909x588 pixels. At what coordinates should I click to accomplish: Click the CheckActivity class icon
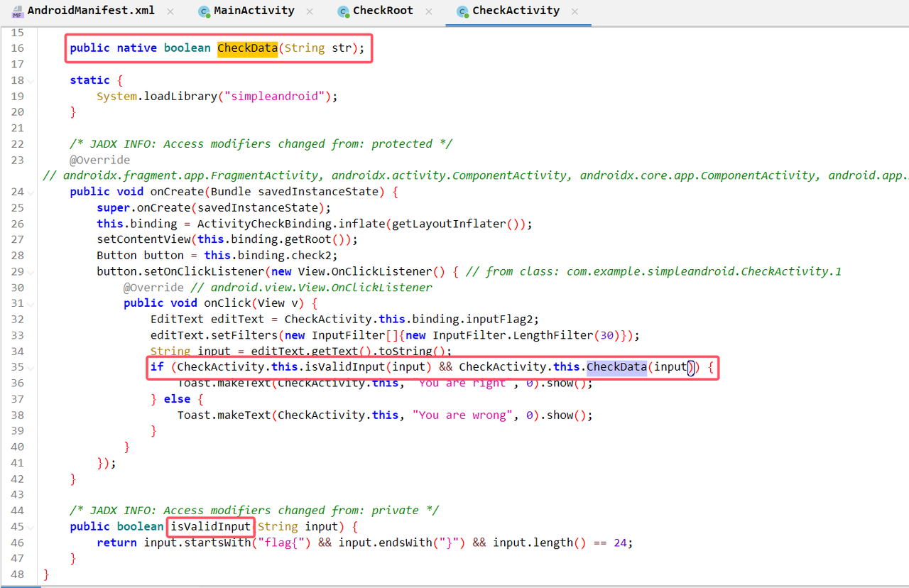pyautogui.click(x=462, y=11)
